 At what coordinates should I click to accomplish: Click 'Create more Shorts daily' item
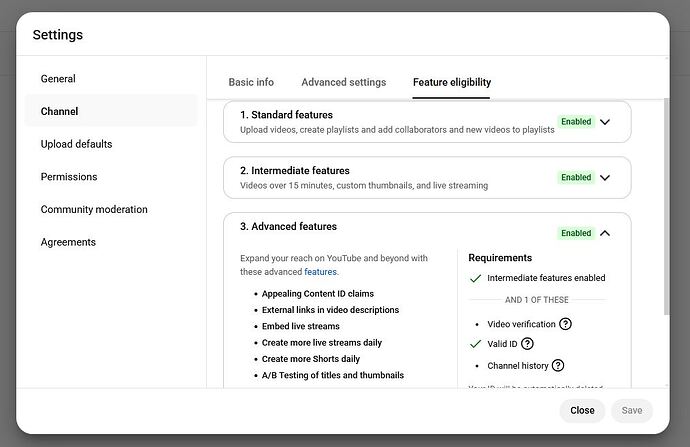tap(311, 359)
